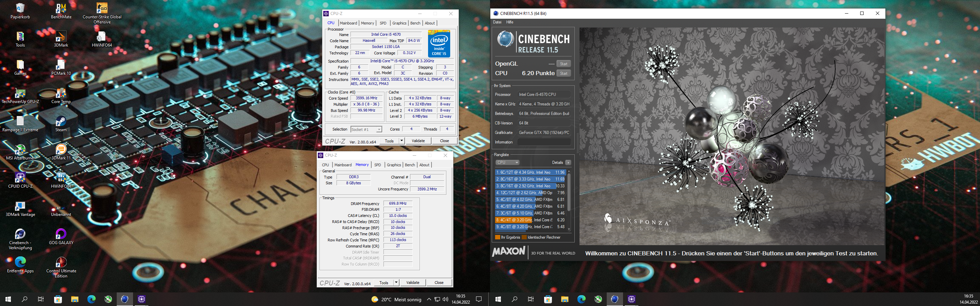The width and height of the screenshot is (980, 306).
Task: Click Close button in processor CPU-Z window
Action: (444, 141)
